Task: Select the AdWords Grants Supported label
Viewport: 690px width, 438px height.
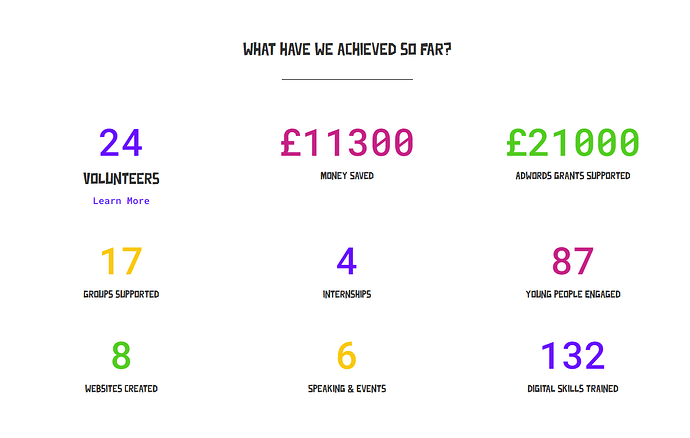Action: [x=573, y=176]
